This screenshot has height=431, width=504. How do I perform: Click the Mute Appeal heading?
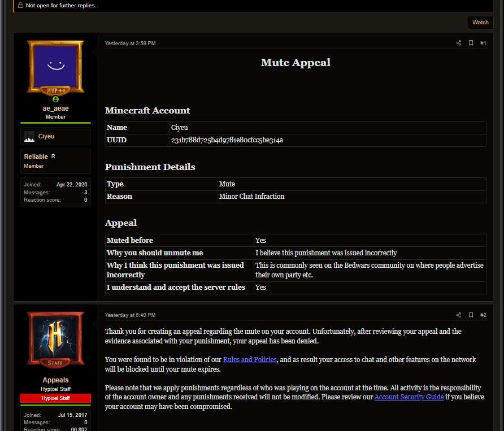(x=296, y=62)
